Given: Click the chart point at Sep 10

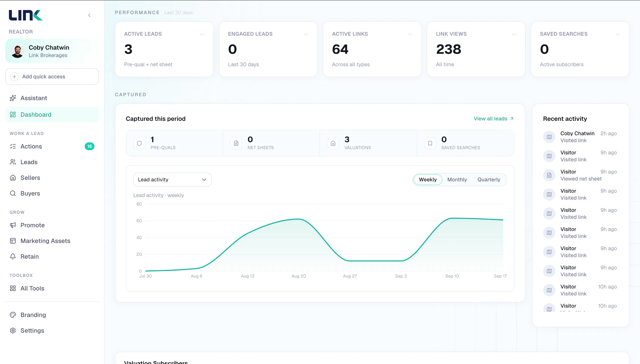Looking at the screenshot, I should click(x=452, y=218).
